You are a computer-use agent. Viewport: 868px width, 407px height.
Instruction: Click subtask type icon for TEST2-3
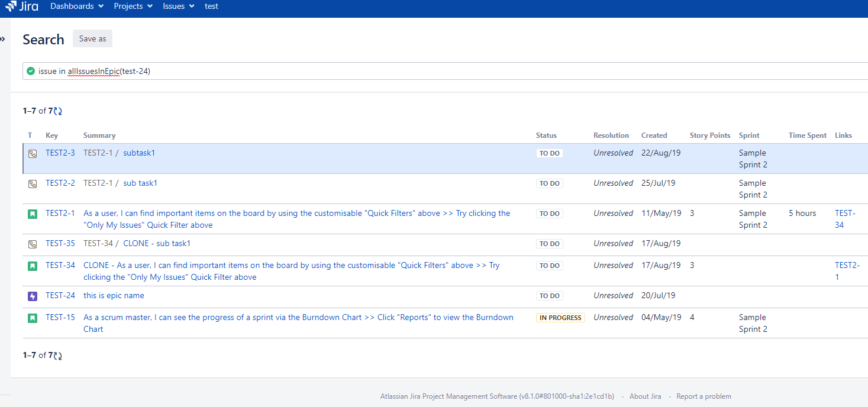pos(33,153)
